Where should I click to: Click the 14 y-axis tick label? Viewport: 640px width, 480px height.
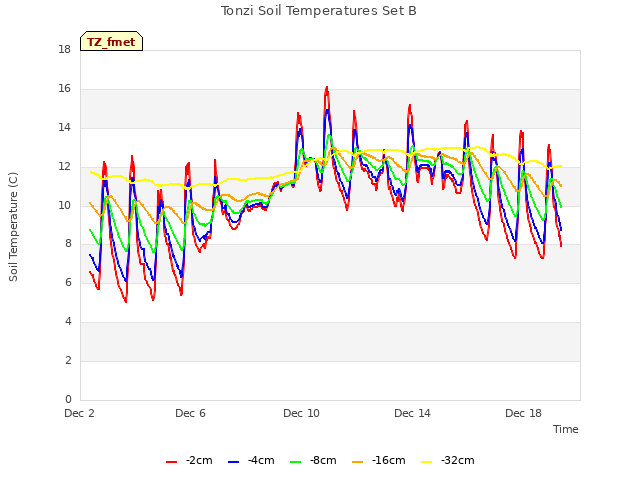pyautogui.click(x=64, y=128)
